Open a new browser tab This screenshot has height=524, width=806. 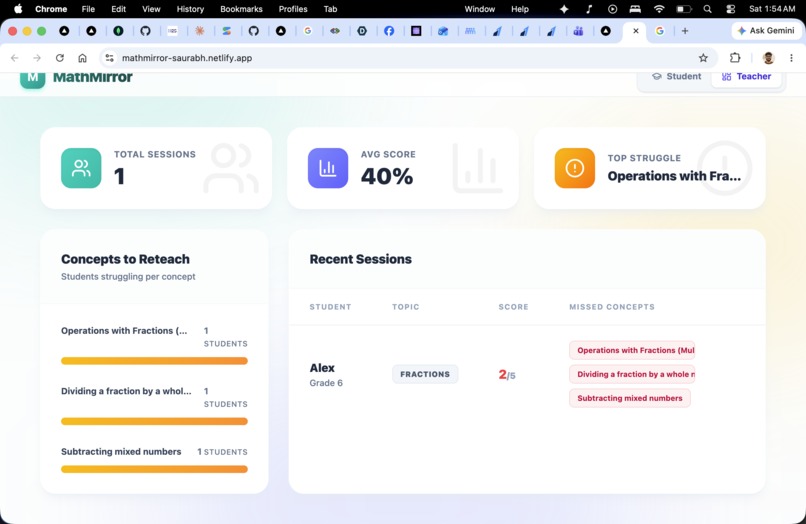pos(685,31)
